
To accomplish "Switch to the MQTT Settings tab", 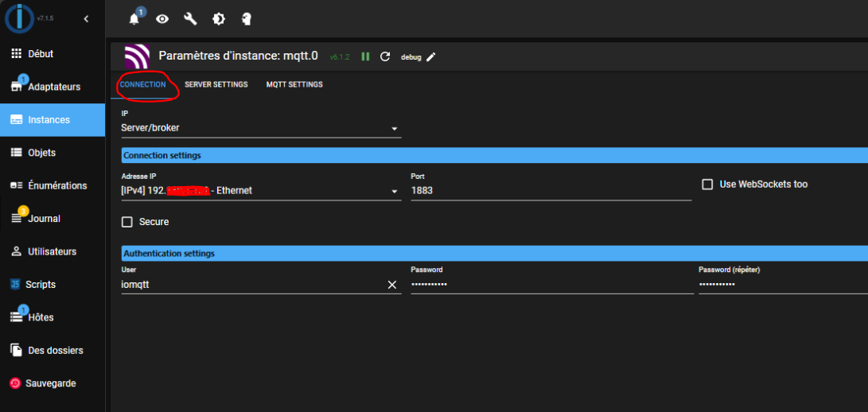I will [294, 84].
